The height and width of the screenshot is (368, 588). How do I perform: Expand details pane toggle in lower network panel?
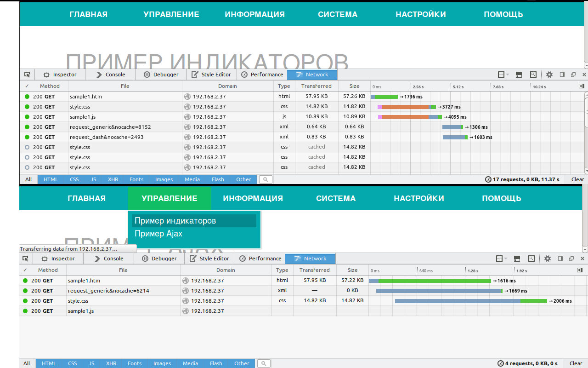(x=579, y=270)
